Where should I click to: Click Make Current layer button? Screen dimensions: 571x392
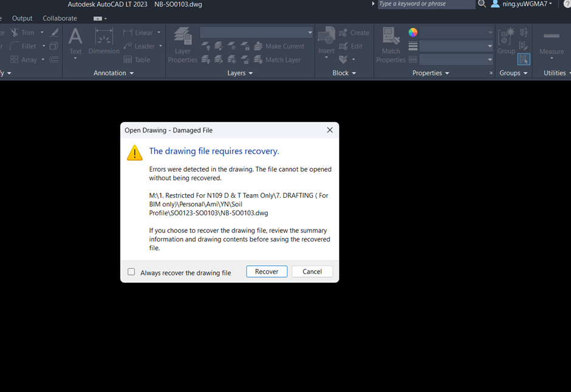tap(279, 46)
